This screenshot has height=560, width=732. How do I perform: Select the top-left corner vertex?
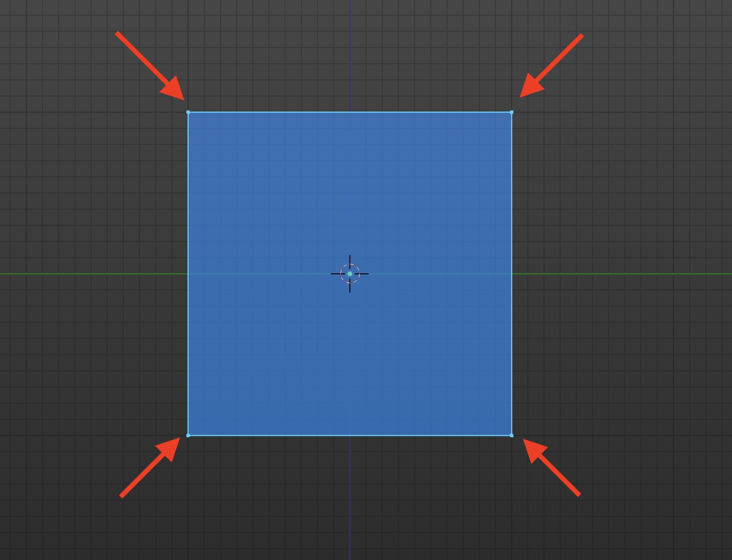click(x=189, y=112)
